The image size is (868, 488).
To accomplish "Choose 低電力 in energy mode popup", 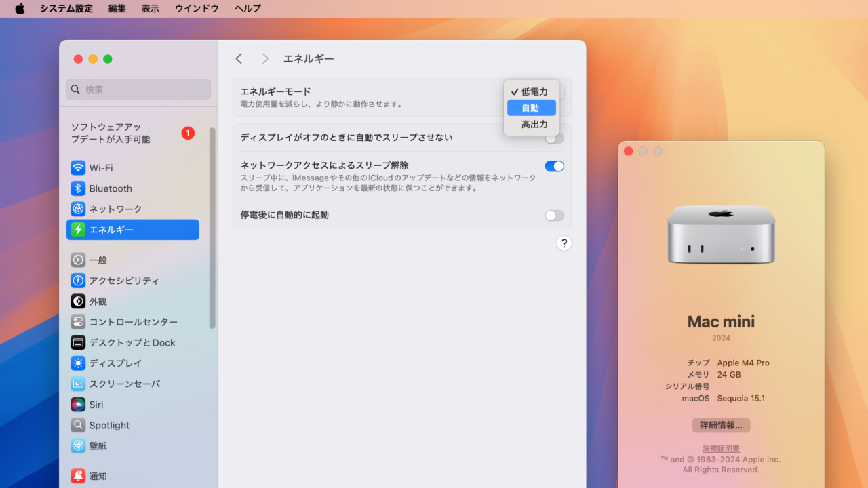I will 532,91.
